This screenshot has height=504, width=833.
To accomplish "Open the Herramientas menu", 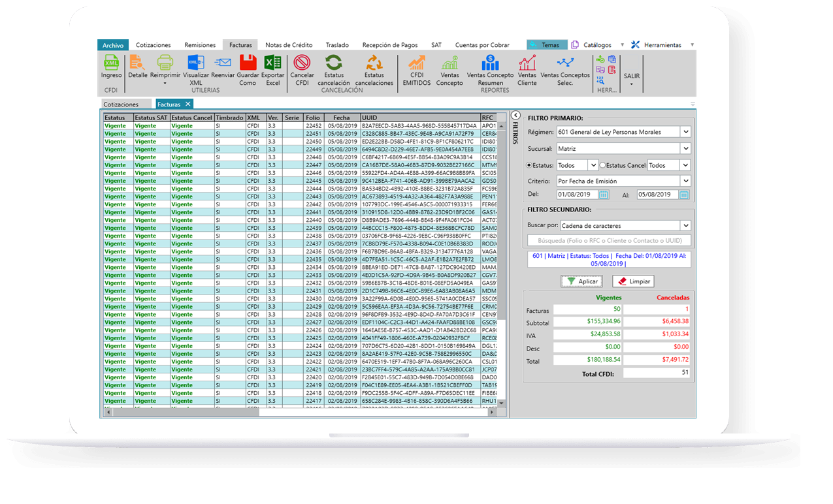I will tap(662, 45).
